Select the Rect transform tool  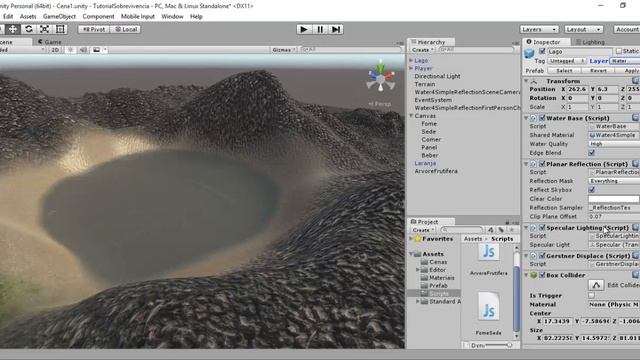[60, 29]
